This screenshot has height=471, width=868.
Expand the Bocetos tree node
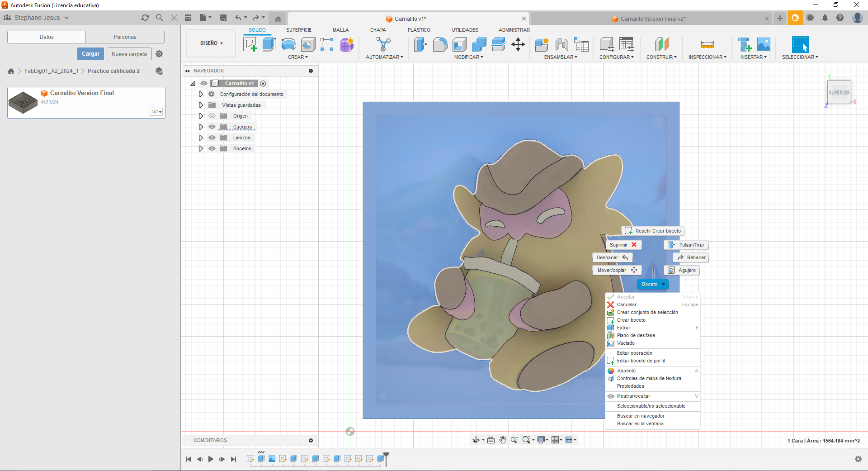click(x=201, y=148)
